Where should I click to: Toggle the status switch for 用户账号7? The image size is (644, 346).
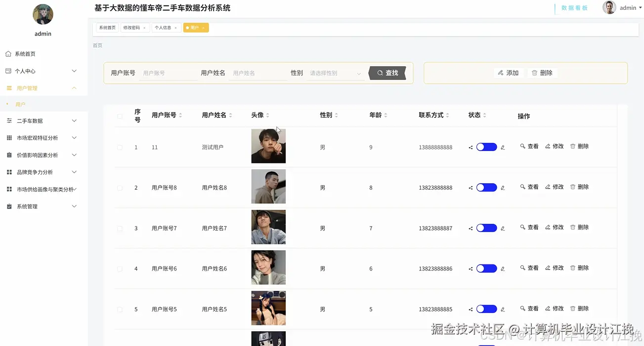click(486, 228)
